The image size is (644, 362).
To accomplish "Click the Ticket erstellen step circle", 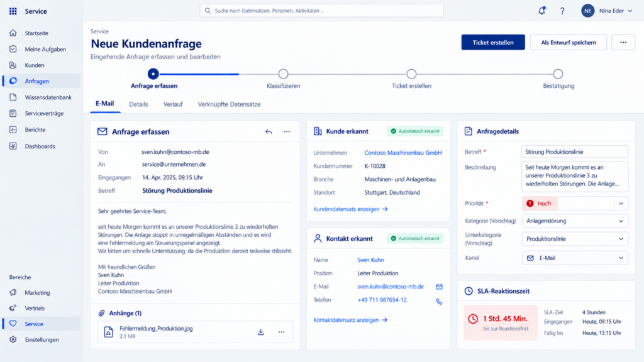I will click(x=411, y=74).
